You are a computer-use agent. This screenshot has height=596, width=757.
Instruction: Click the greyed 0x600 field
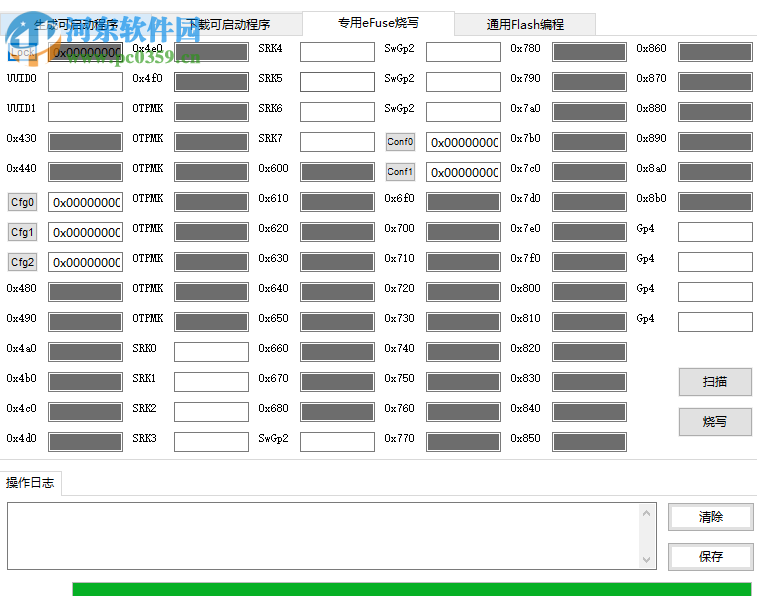coord(337,172)
